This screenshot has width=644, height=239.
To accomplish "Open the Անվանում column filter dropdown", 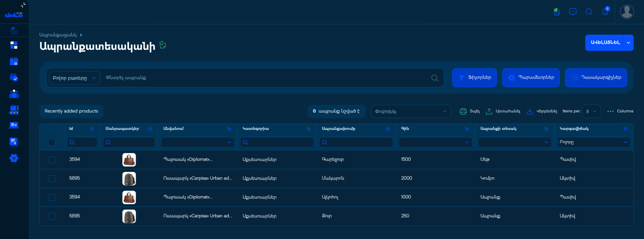I will 198,142.
